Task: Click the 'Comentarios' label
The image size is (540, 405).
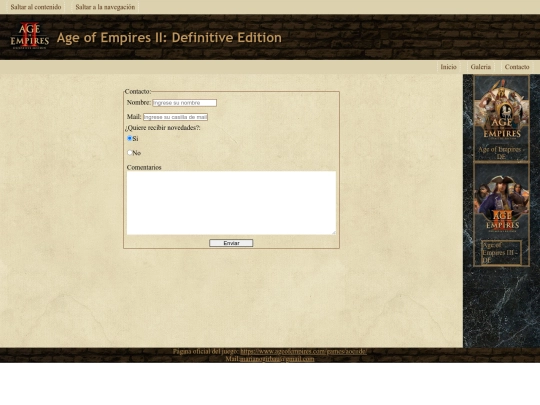Action: [144, 167]
